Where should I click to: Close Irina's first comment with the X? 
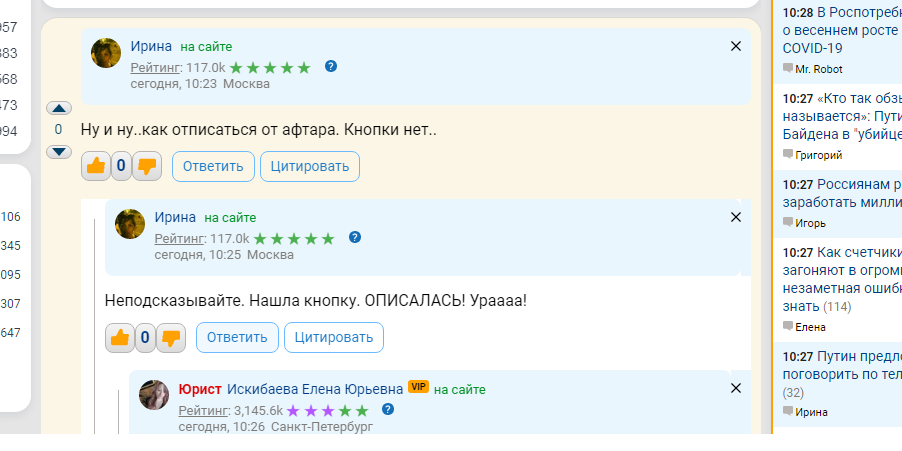736,46
